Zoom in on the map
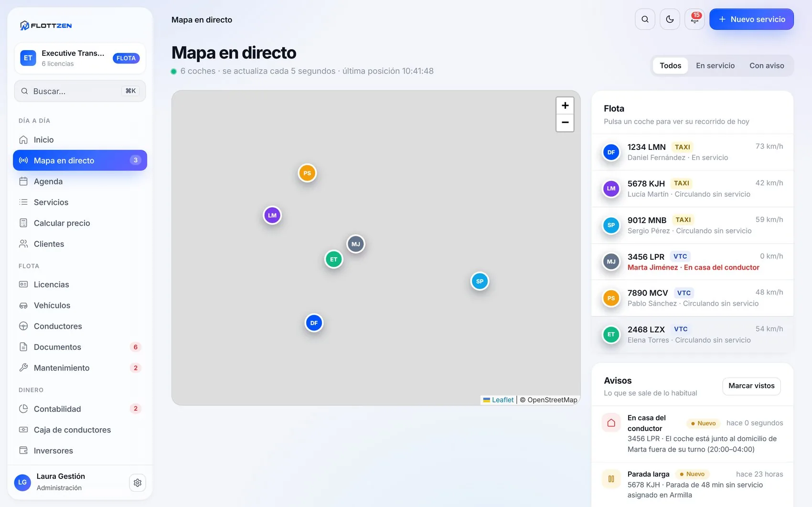Image resolution: width=812 pixels, height=507 pixels. 565,106
